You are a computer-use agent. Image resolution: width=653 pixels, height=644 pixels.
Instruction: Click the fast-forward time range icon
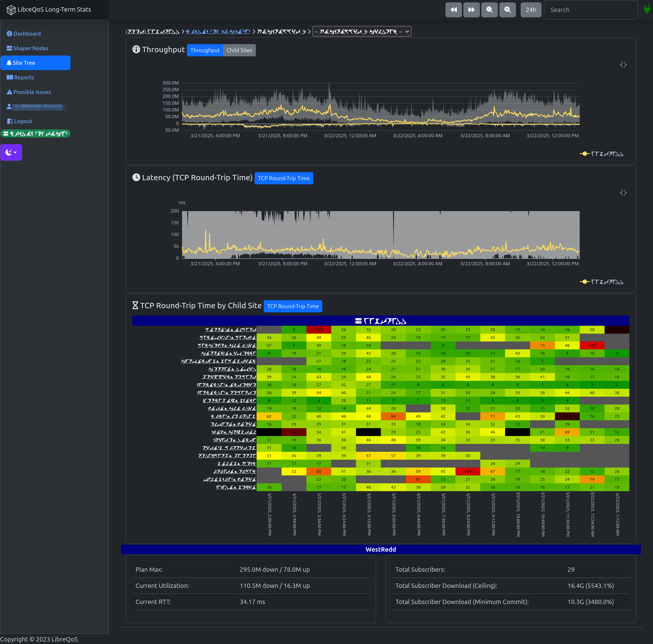(471, 10)
